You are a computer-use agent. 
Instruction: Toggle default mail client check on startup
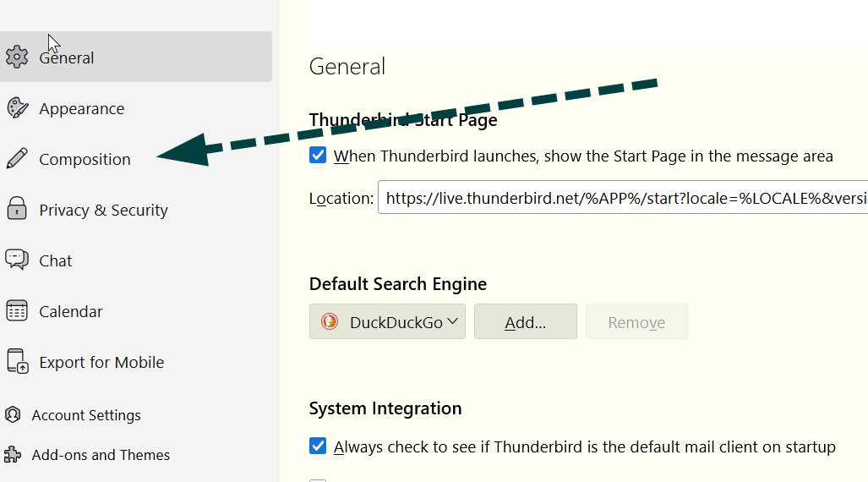(318, 446)
